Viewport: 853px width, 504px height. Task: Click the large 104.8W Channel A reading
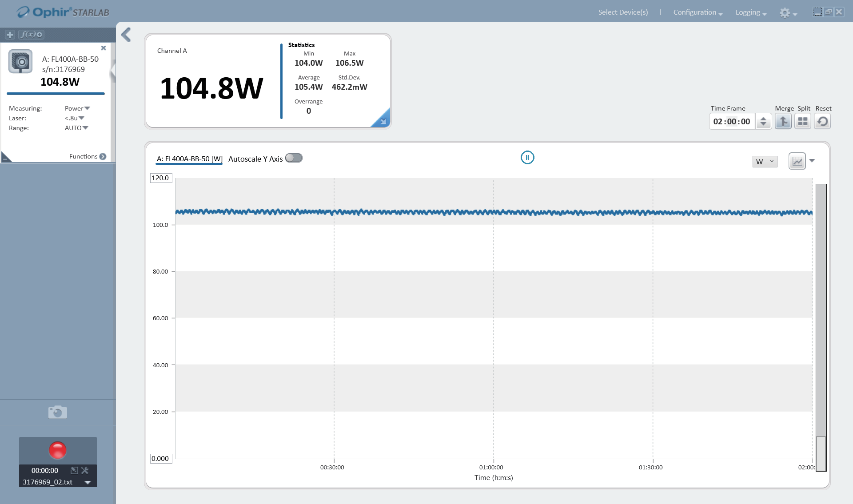tap(211, 88)
